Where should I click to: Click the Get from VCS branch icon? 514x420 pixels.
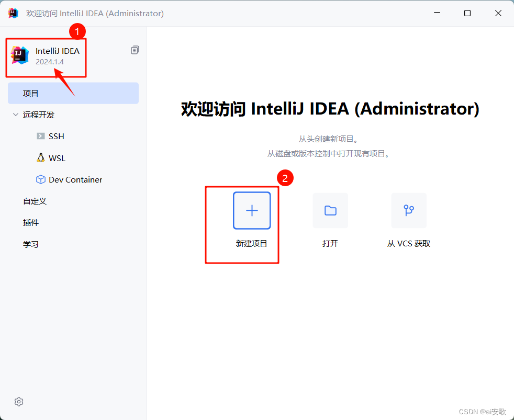point(409,210)
